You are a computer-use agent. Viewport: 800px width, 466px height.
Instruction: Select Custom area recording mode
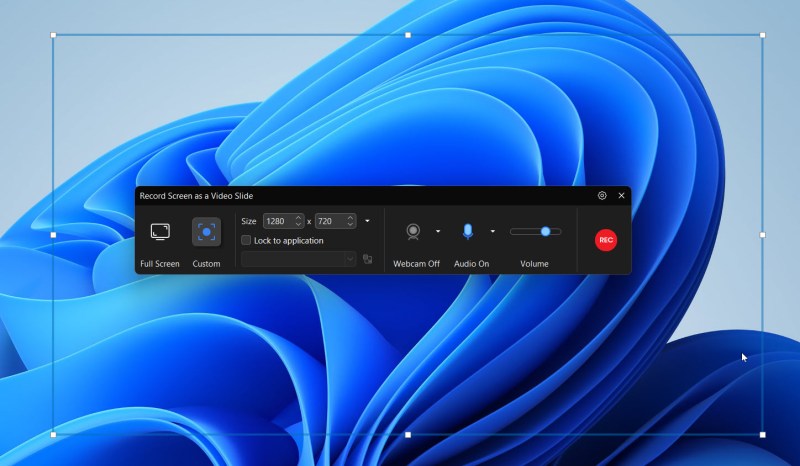pyautogui.click(x=206, y=232)
